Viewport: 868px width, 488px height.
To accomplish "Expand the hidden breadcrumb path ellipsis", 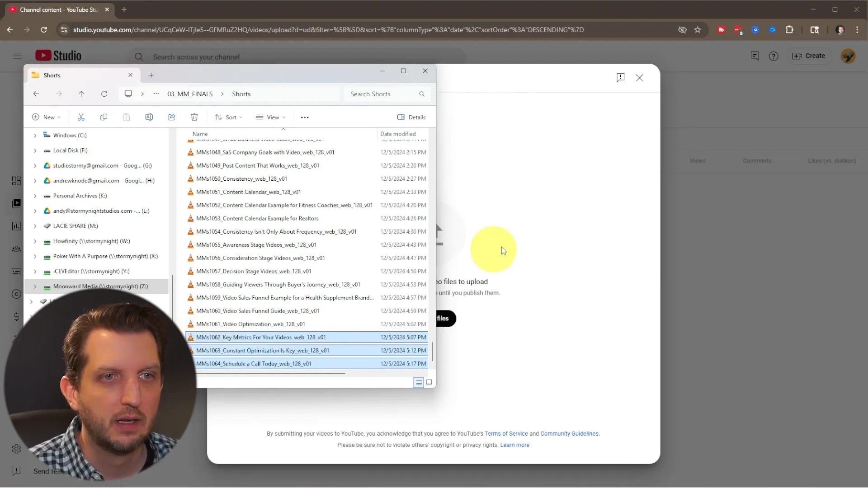I will 156,94.
